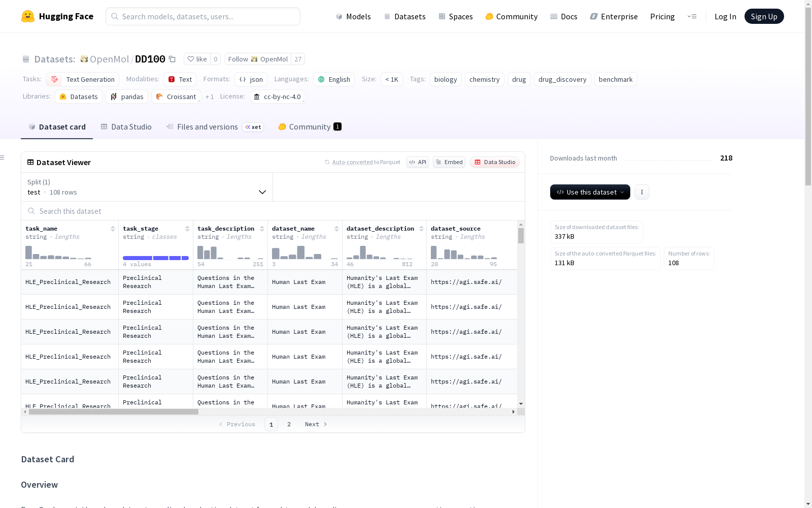Toggle the left sidebar table of contents icon

click(3, 157)
